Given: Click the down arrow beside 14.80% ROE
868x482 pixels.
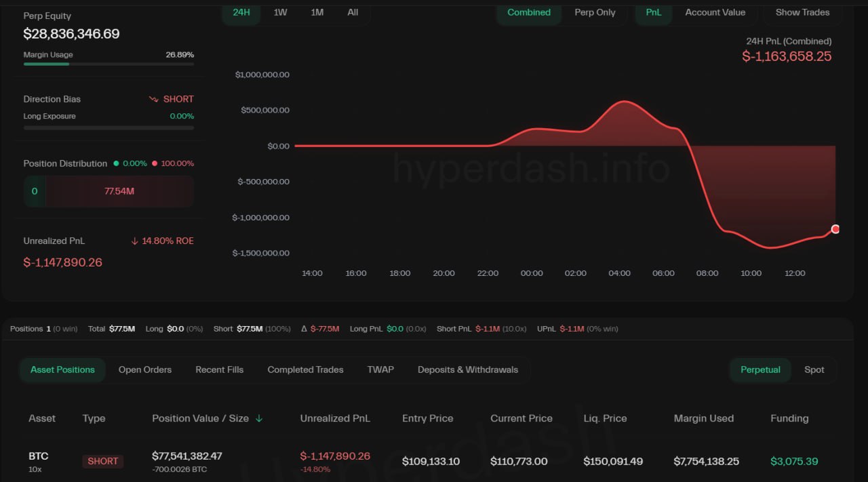Looking at the screenshot, I should click(x=134, y=241).
